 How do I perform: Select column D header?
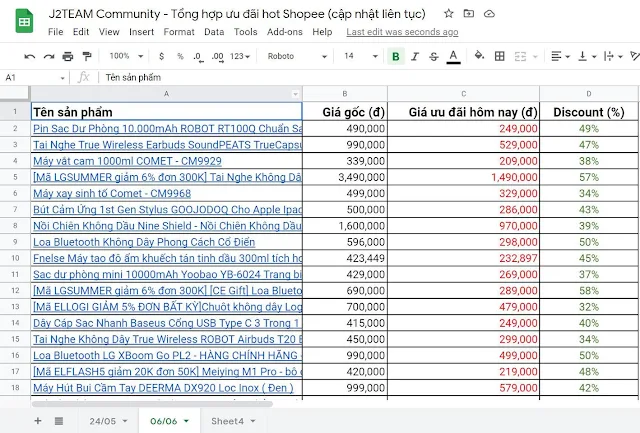coord(589,94)
